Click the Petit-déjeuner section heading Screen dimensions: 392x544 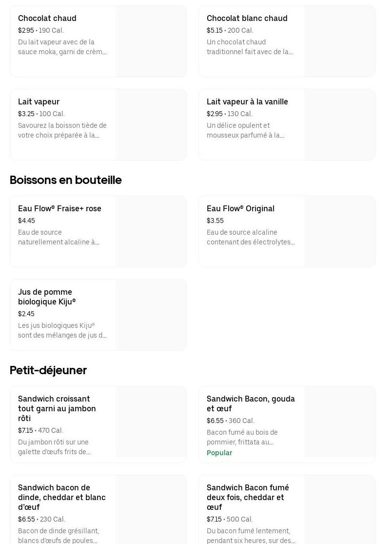click(48, 370)
